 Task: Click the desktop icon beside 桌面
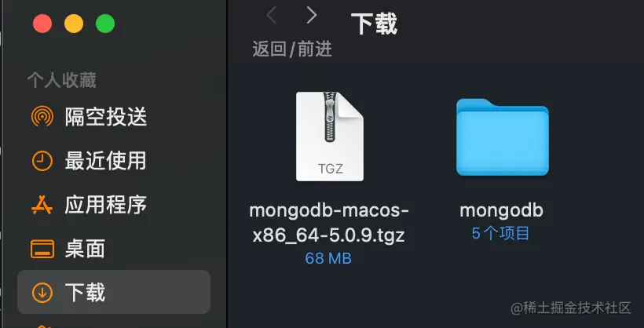pyautogui.click(x=42, y=249)
